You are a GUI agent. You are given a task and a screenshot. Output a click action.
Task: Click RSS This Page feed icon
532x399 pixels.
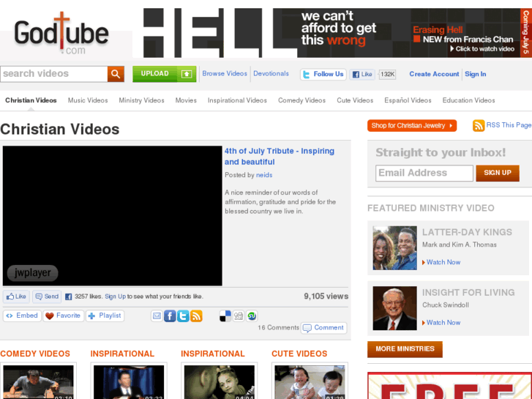(x=479, y=126)
